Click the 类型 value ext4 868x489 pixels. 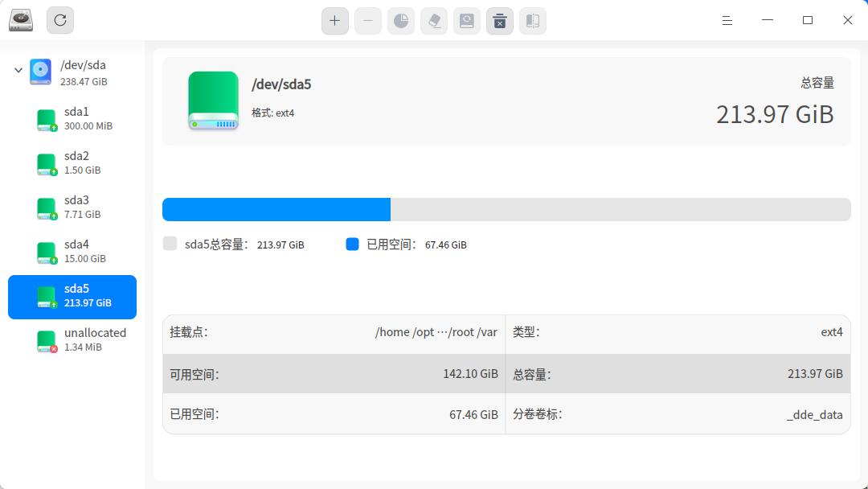(832, 331)
